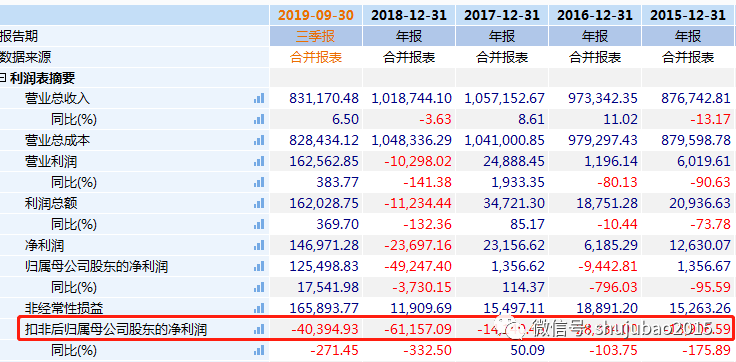
Task: Click the 三季报 report period cell
Action: point(316,36)
